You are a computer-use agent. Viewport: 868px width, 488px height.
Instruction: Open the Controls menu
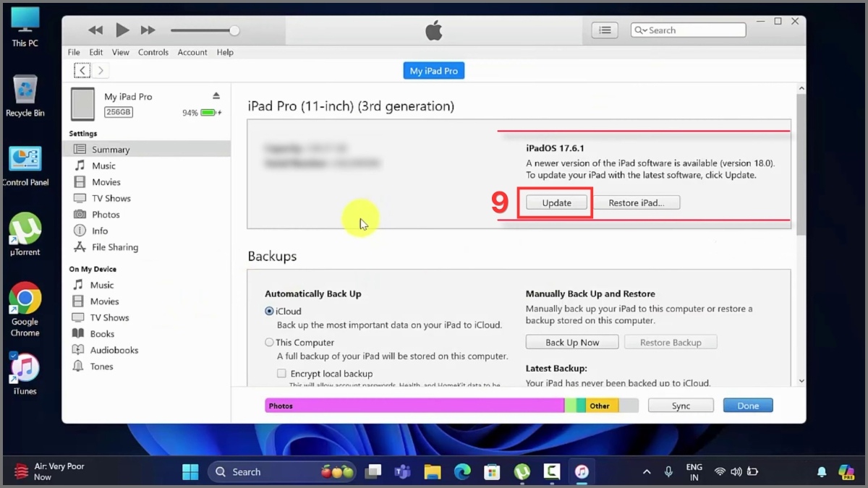(153, 52)
